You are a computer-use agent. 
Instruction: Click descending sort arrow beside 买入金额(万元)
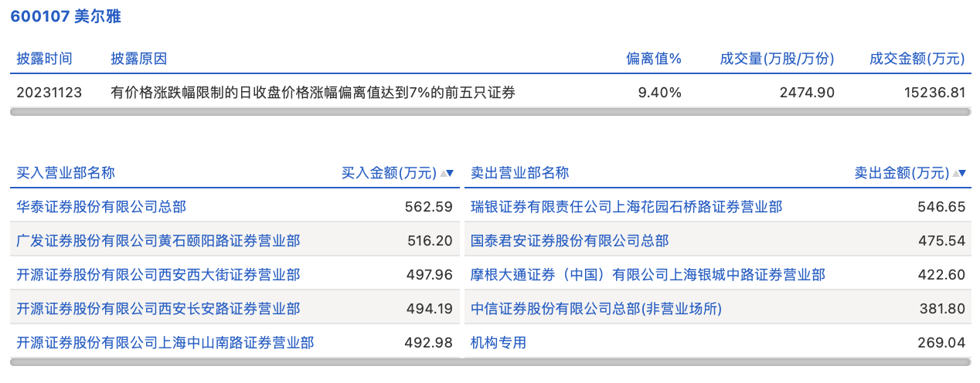pos(451,173)
